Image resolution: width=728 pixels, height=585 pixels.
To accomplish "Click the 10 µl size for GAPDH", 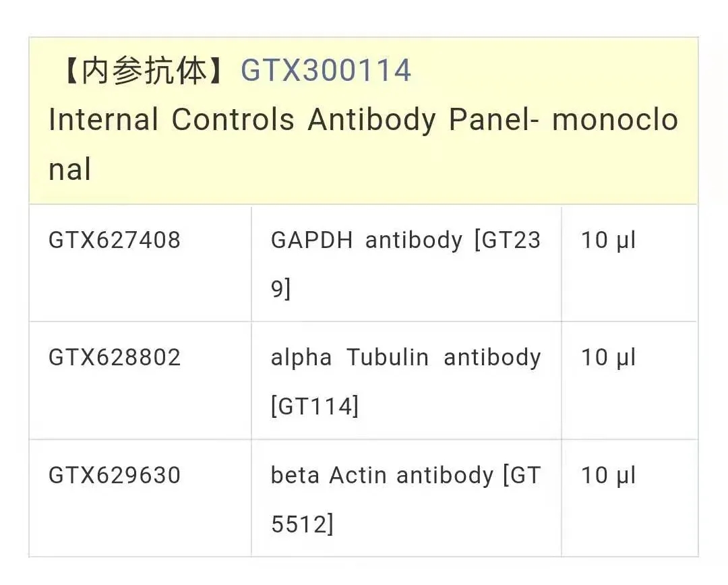I will (x=608, y=241).
